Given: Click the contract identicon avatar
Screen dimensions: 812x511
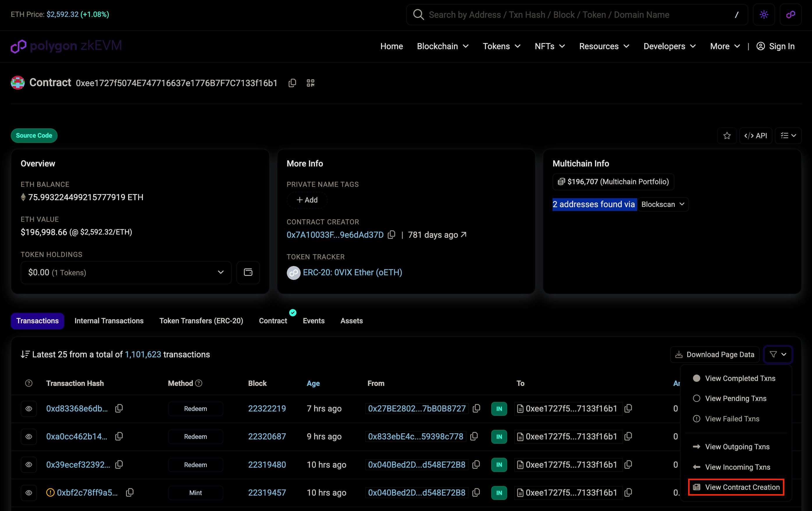Looking at the screenshot, I should click(17, 83).
